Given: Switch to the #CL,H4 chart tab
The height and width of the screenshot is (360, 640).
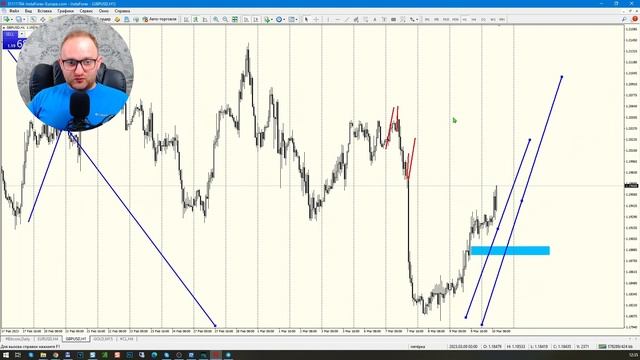Looking at the screenshot, I should 127,339.
